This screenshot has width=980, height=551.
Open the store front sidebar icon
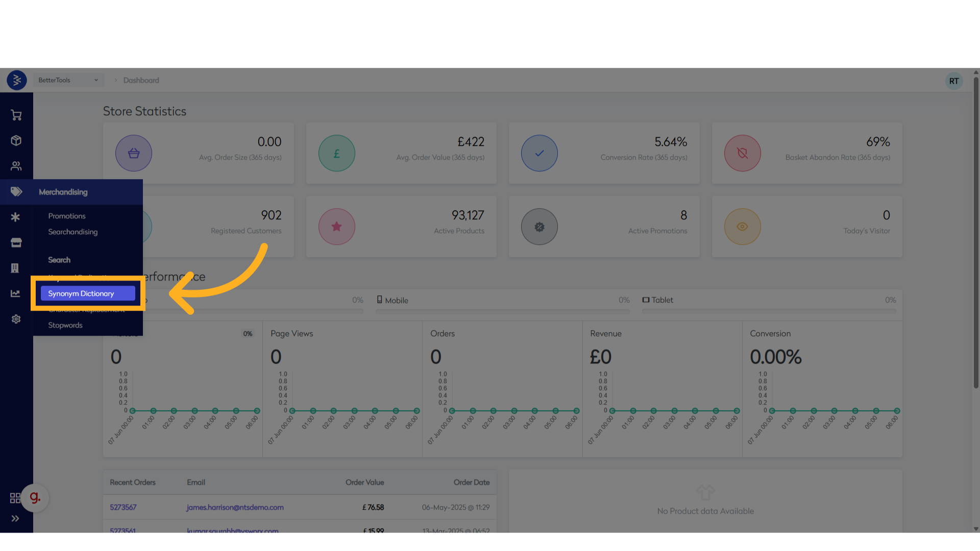pyautogui.click(x=16, y=243)
